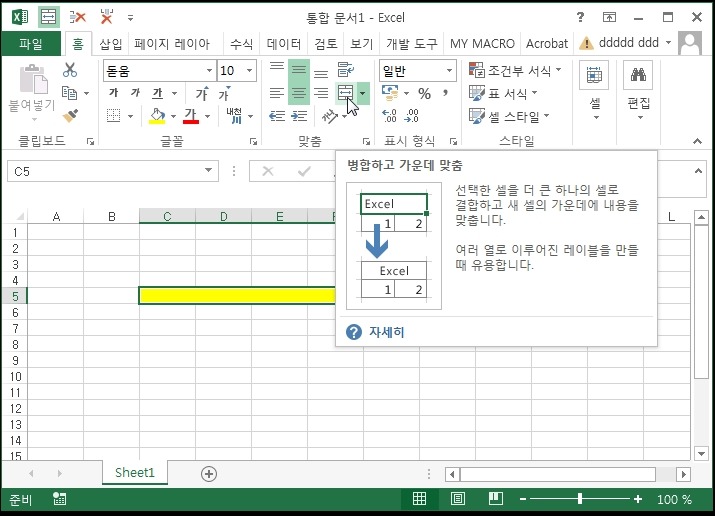Open font color dropdown arrow
715x516 pixels.
[x=207, y=116]
